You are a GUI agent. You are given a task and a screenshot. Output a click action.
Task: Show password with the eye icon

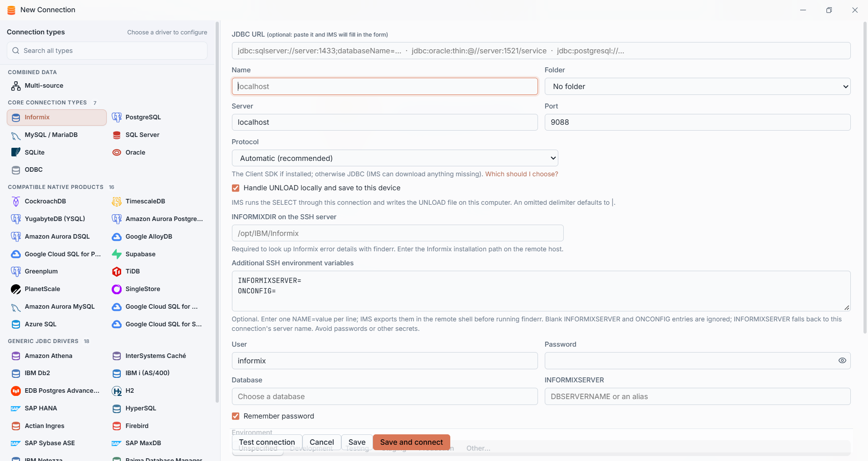(x=842, y=361)
